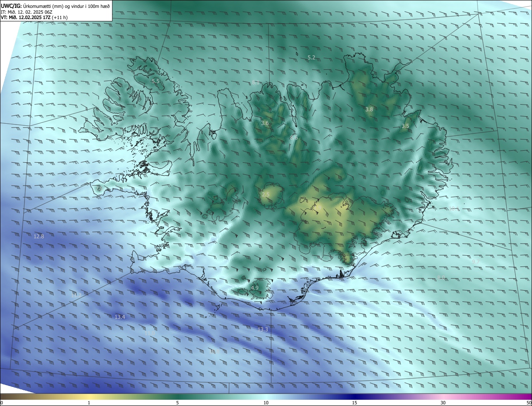This screenshot has height=406, width=532.
Task: Click the 9.7 value southeast of Iceland
Action: tap(476, 262)
